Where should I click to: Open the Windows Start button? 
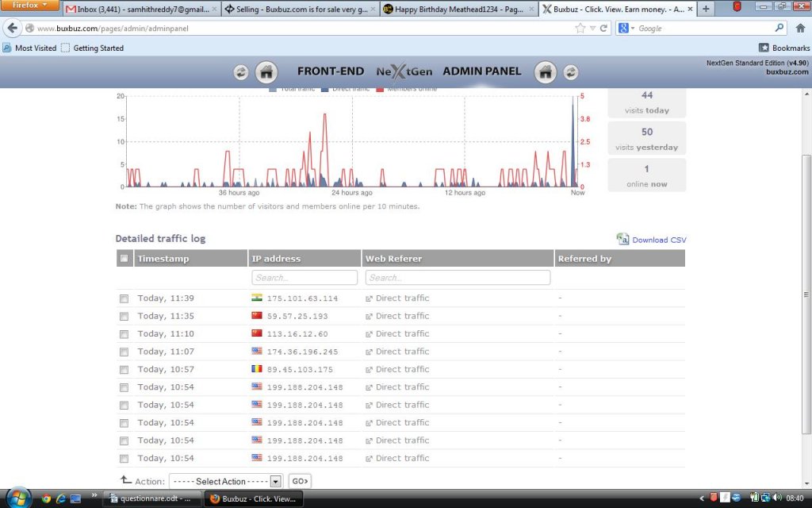[x=19, y=498]
